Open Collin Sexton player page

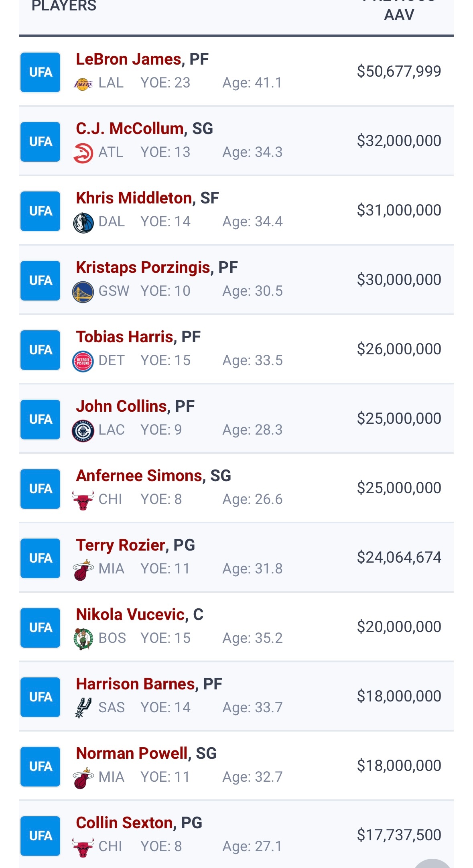[x=124, y=823]
